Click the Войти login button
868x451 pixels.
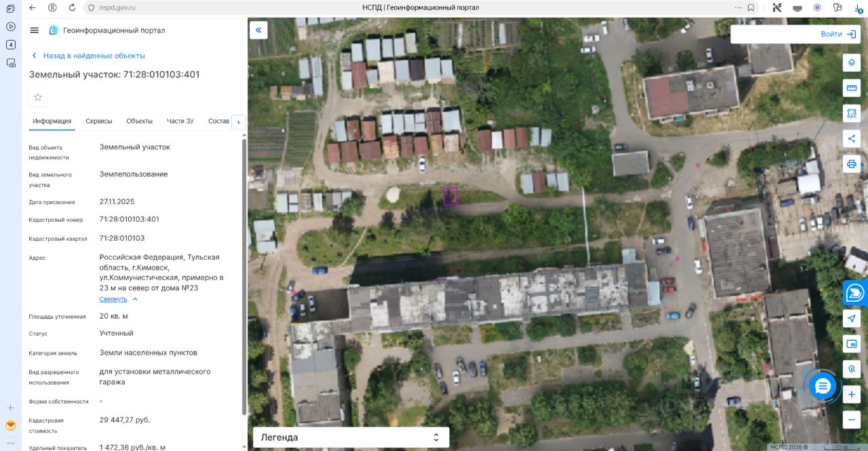795,34
